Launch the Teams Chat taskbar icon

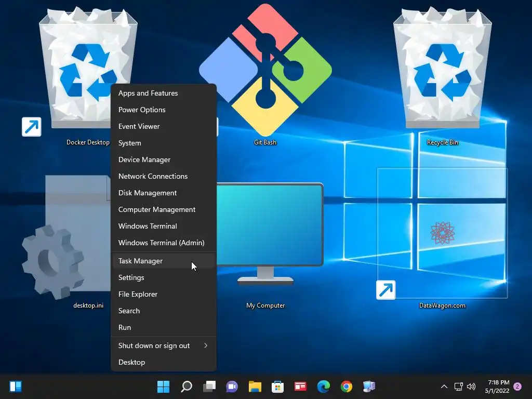tap(232, 387)
